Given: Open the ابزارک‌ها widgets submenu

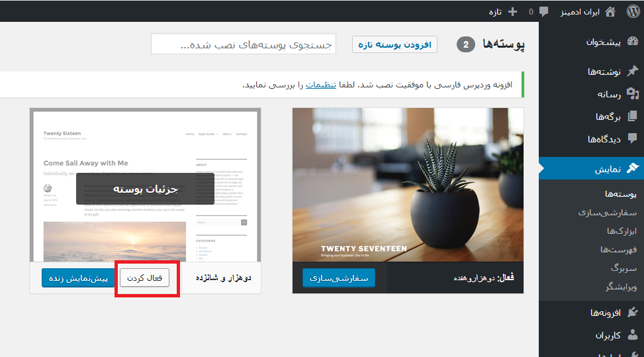Looking at the screenshot, I should click(621, 231).
